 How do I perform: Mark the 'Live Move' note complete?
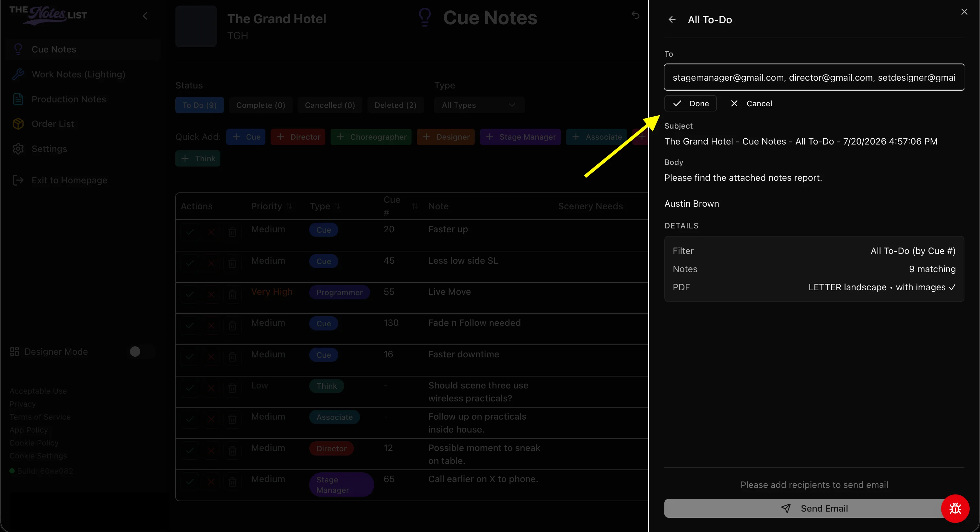point(190,294)
